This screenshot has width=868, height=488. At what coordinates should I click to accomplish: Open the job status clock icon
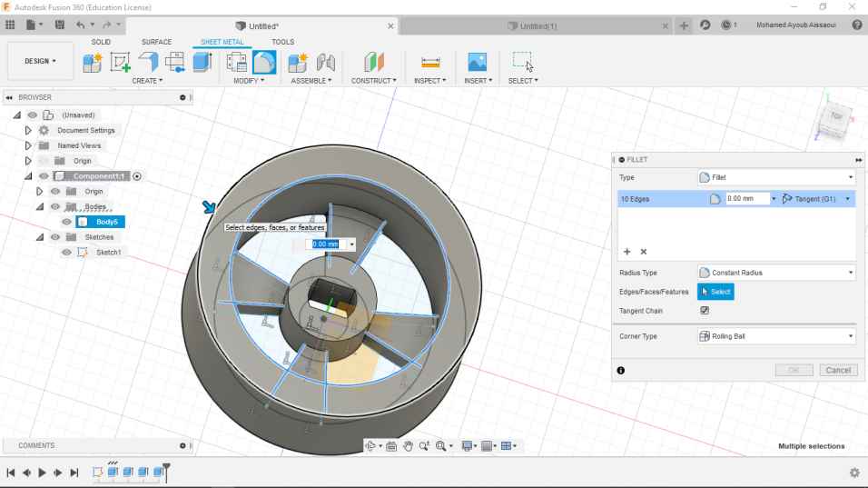click(726, 25)
